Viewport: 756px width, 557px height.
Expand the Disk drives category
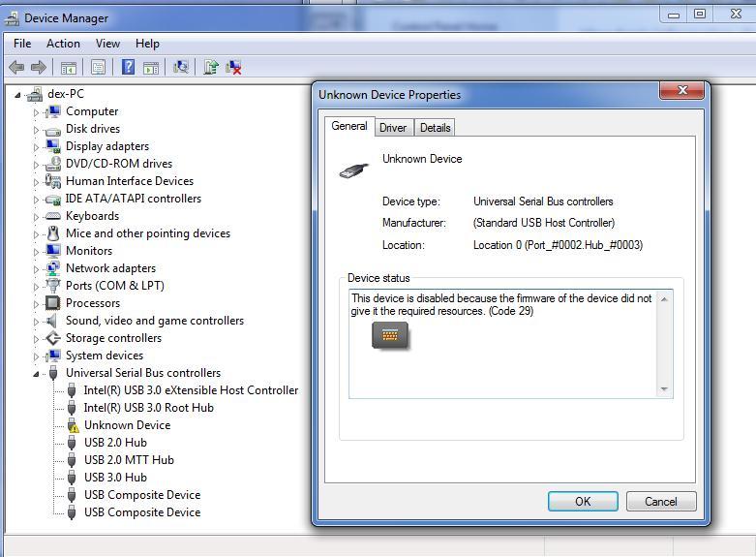pyautogui.click(x=36, y=130)
